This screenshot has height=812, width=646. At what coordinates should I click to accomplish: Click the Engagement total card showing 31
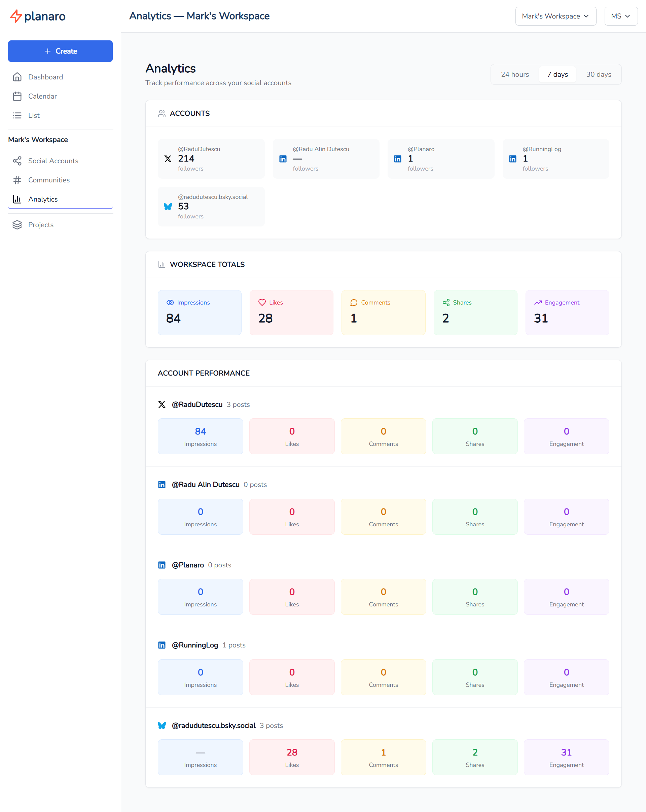pyautogui.click(x=567, y=313)
